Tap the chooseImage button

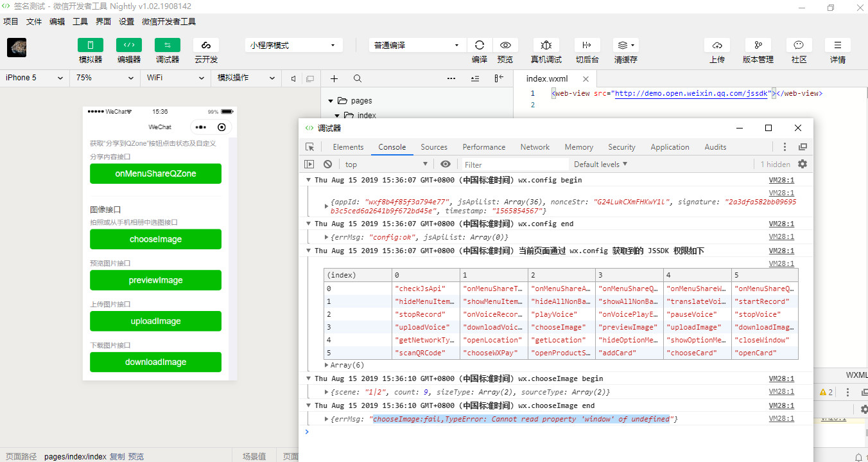(156, 239)
